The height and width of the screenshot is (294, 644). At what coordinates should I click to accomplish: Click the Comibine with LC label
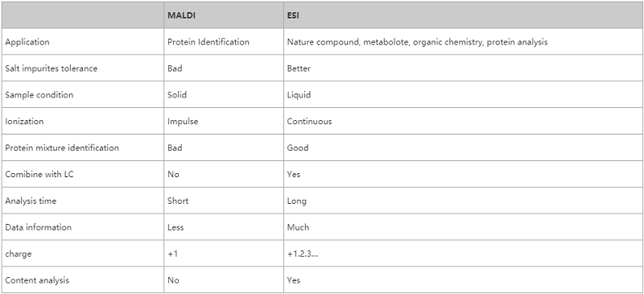click(x=39, y=174)
